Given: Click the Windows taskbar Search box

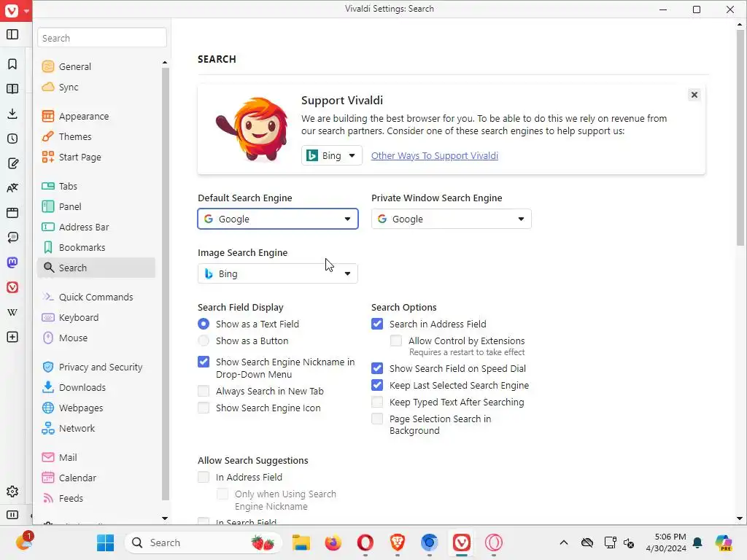Looking at the screenshot, I should 204,542.
